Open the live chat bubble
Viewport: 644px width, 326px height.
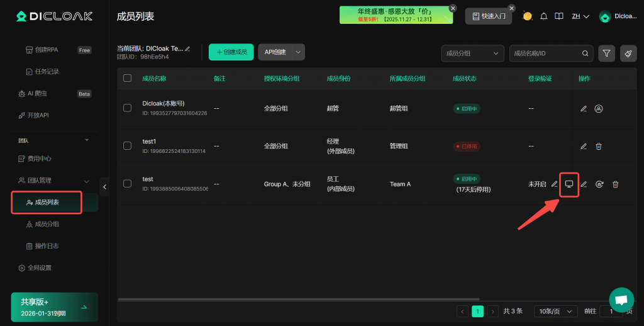pos(621,300)
